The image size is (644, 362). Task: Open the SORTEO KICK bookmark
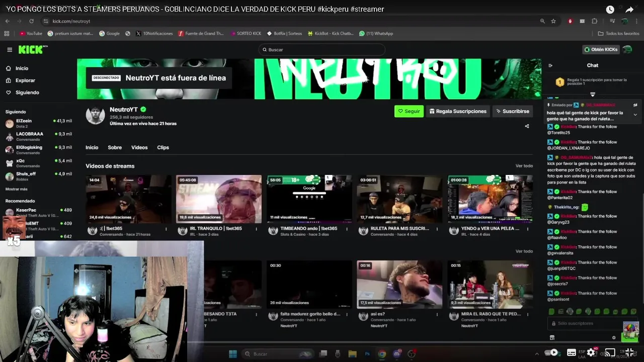(246, 34)
